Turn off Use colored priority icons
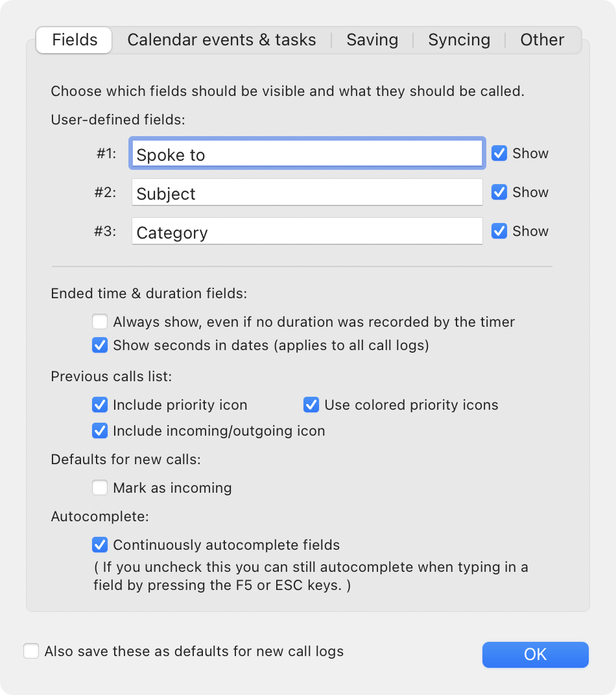This screenshot has height=695, width=616. (x=311, y=406)
